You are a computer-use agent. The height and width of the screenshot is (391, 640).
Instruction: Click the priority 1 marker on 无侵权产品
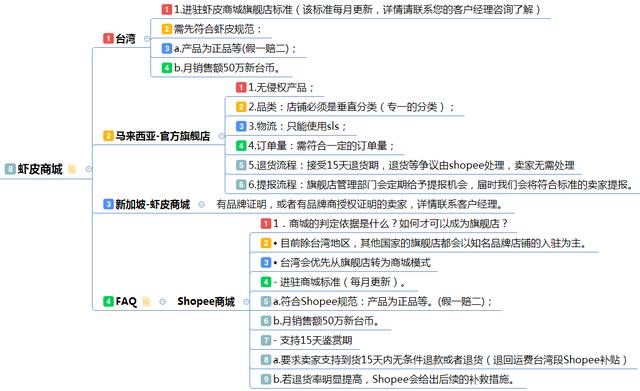pos(241,87)
